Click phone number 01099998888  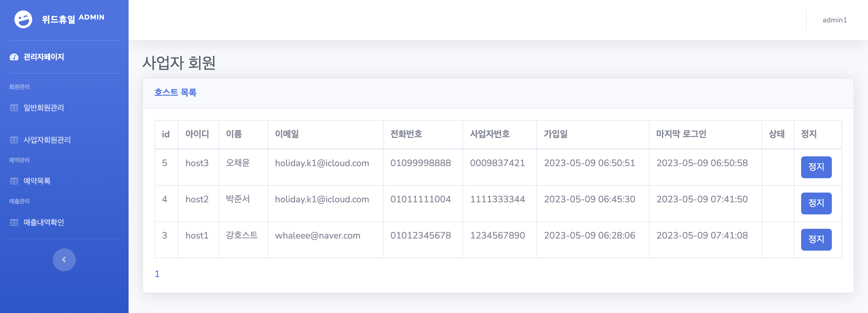421,163
